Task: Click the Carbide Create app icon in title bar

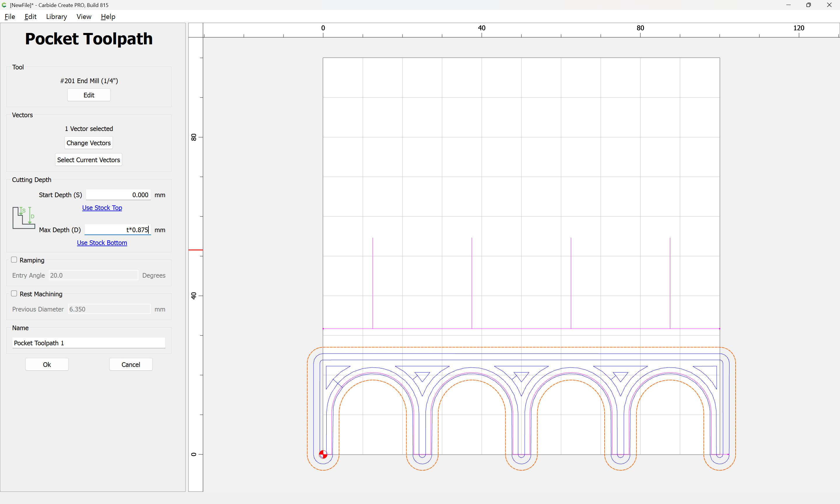Action: tap(4, 5)
